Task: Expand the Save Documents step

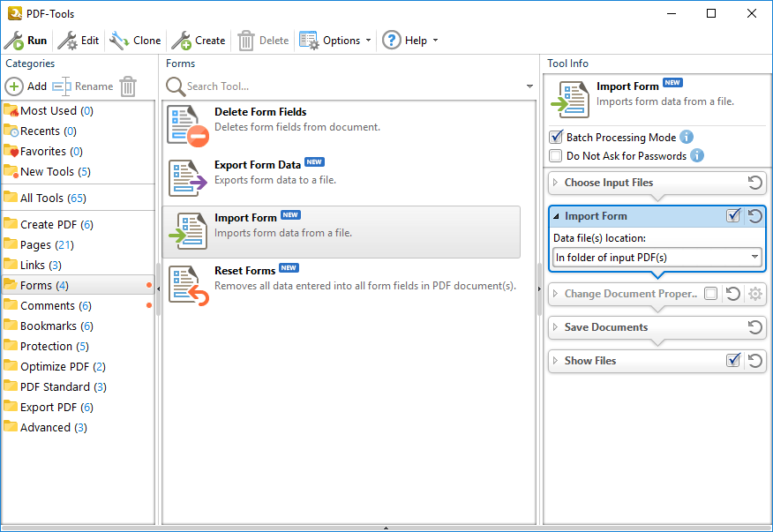Action: (556, 327)
